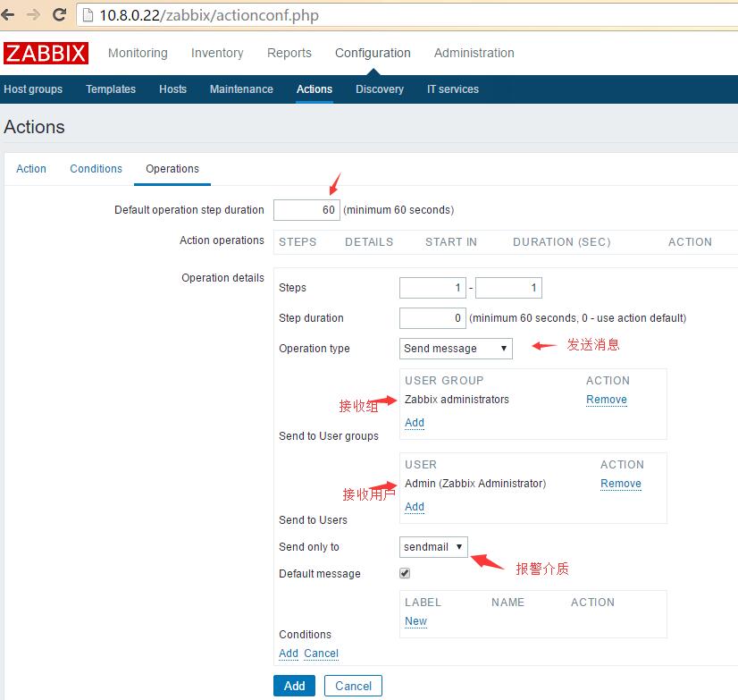Click the ZABBIX logo
The width and height of the screenshot is (738, 700).
tap(46, 53)
